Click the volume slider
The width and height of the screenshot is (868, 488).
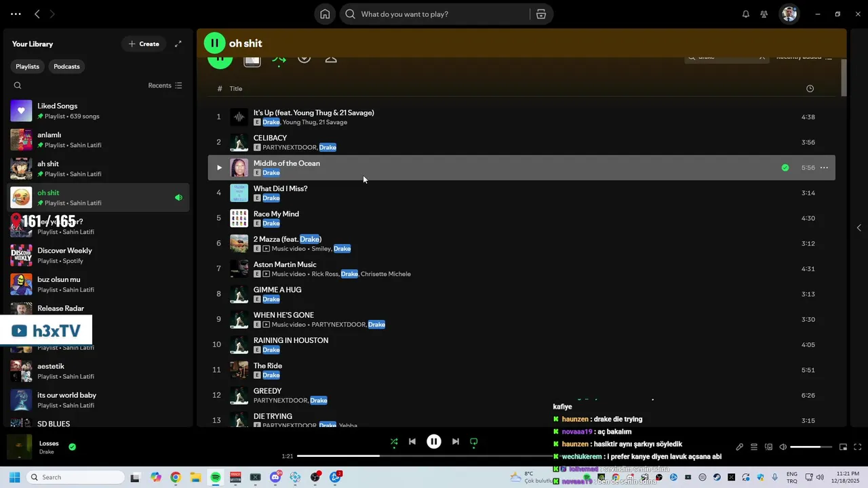click(x=811, y=447)
